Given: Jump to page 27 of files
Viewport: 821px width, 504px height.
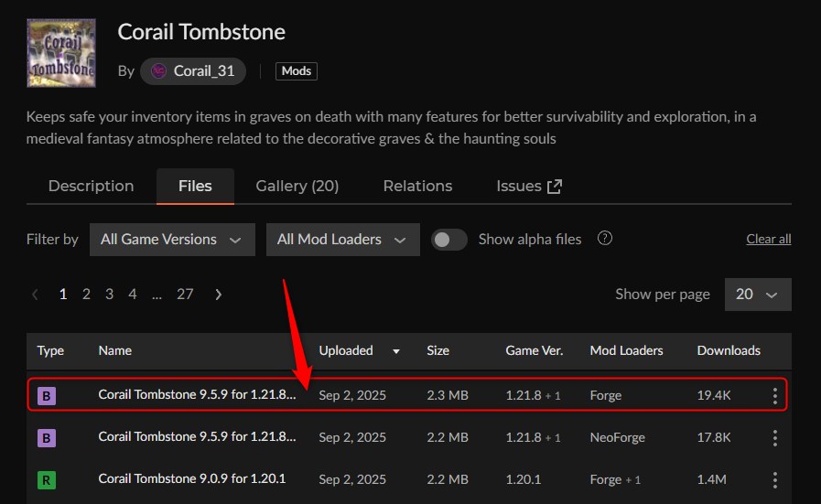Looking at the screenshot, I should tap(185, 295).
